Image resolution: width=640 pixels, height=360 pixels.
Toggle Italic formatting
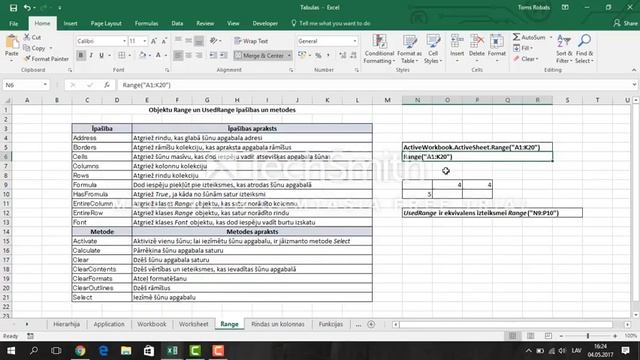[x=91, y=55]
